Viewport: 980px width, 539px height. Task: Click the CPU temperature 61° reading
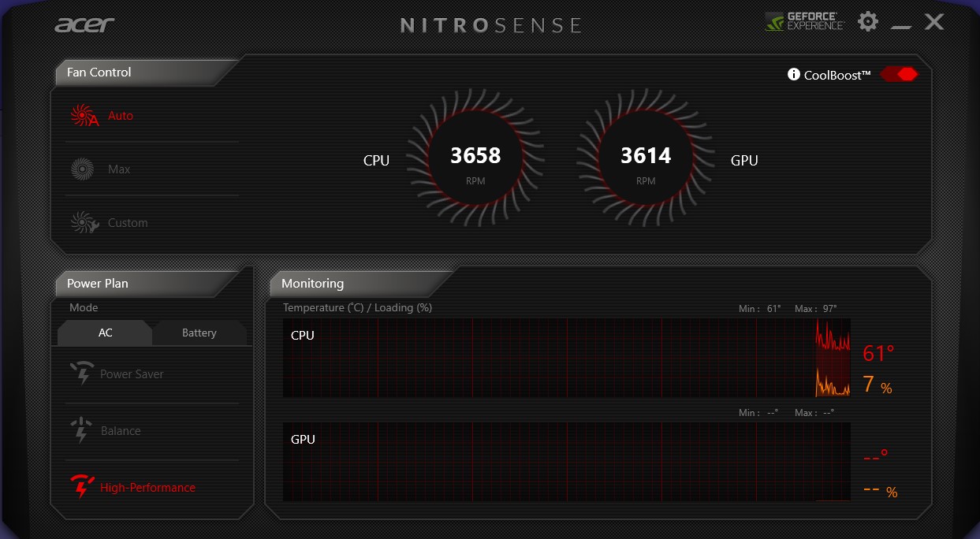(878, 353)
